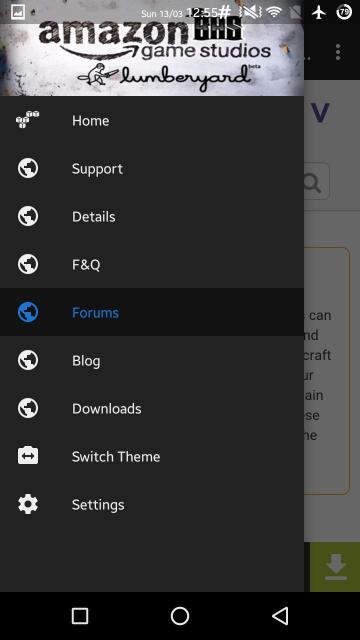Screen dimensions: 360x640
Task: Tap the Android back navigation triangle
Action: tap(280, 616)
